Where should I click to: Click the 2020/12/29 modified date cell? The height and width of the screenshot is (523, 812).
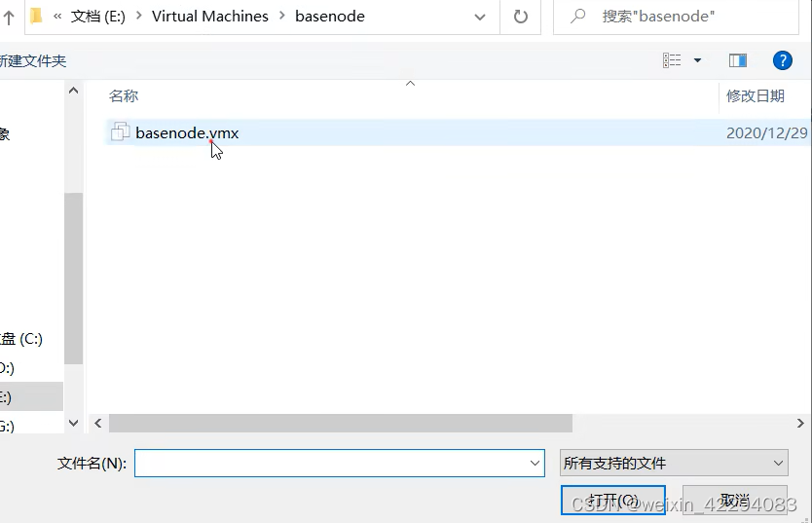point(767,133)
